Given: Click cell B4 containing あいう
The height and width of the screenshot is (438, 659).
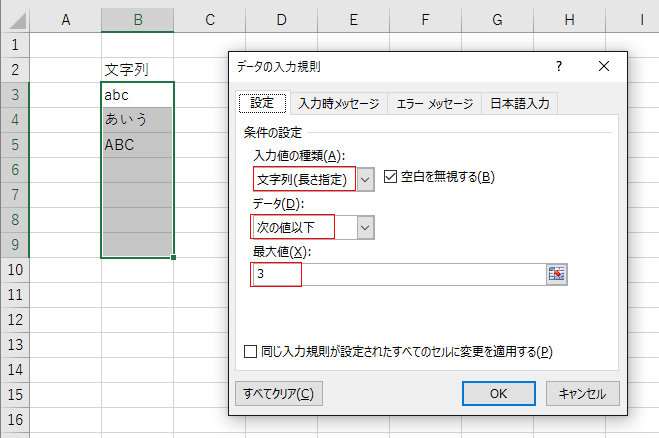Looking at the screenshot, I should pos(137,120).
